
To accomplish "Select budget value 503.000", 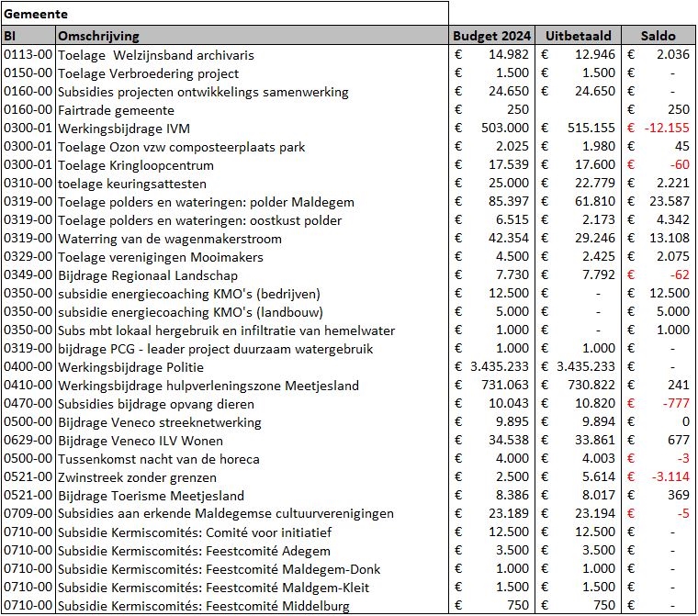I will [x=505, y=129].
